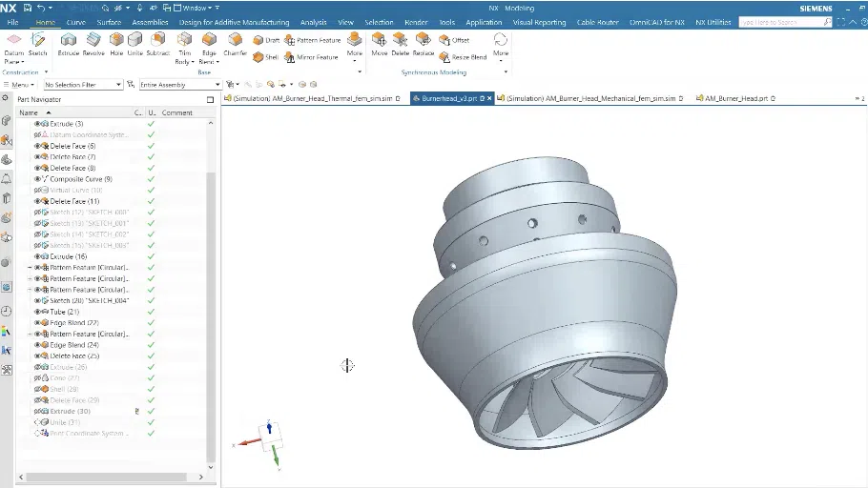The image size is (868, 488).
Task: Toggle visibility of Edge Blend (22)
Action: [x=37, y=323]
